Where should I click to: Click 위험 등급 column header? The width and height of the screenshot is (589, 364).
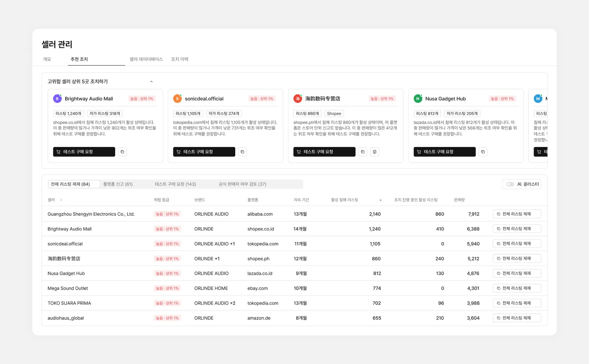point(162,200)
